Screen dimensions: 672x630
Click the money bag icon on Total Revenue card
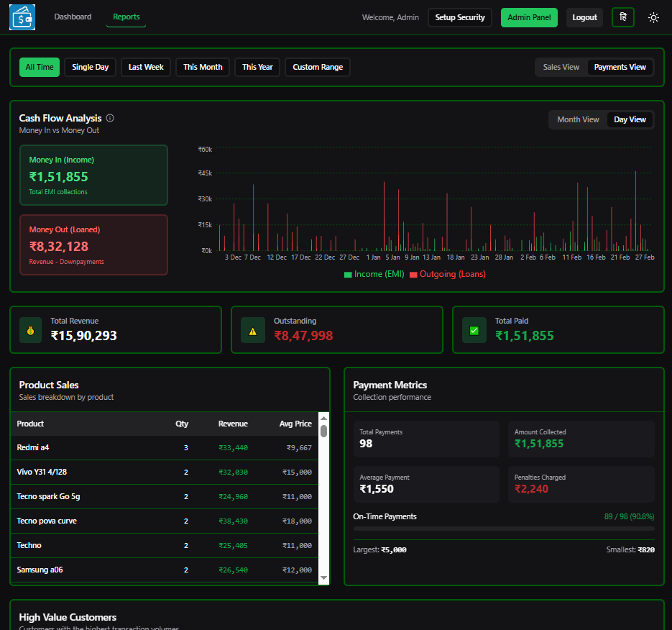click(29, 329)
